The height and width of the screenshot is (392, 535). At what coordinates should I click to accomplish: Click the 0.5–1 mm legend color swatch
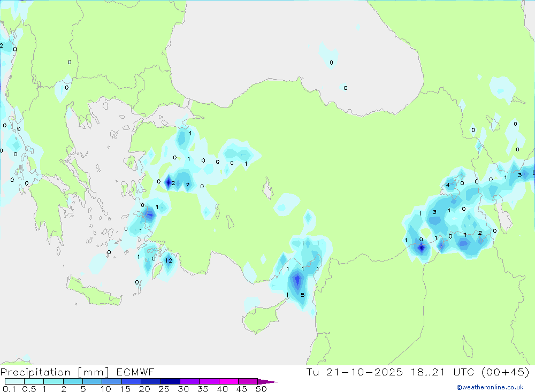point(34,381)
